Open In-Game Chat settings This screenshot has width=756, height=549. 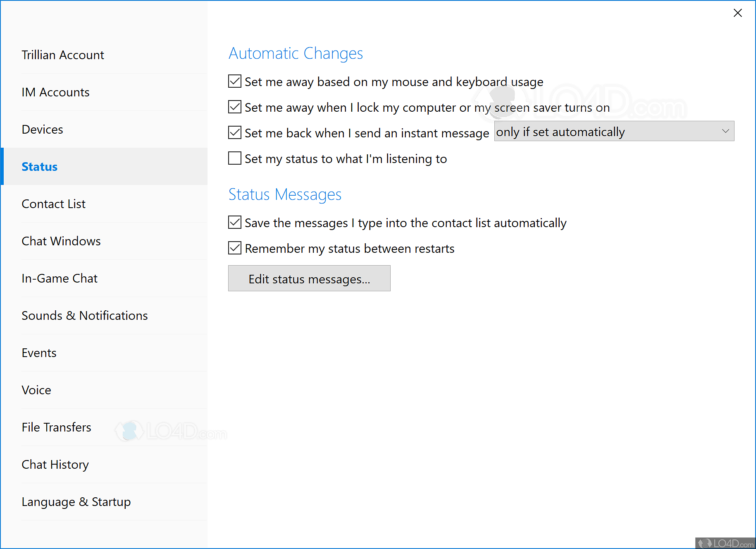pyautogui.click(x=104, y=278)
